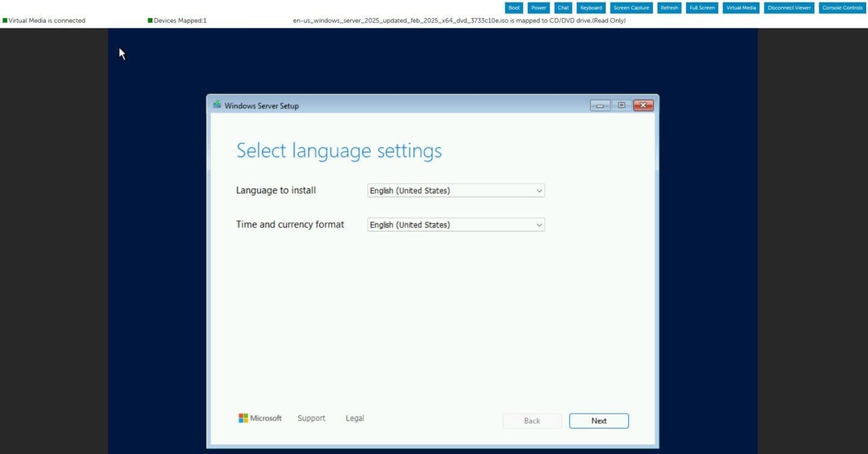
Task: Switch viewer to Full Screen
Action: (x=702, y=8)
